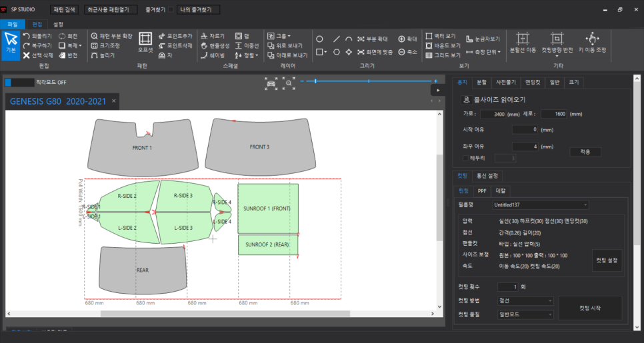
Task: Switch to the PPF tab
Action: pyautogui.click(x=482, y=190)
